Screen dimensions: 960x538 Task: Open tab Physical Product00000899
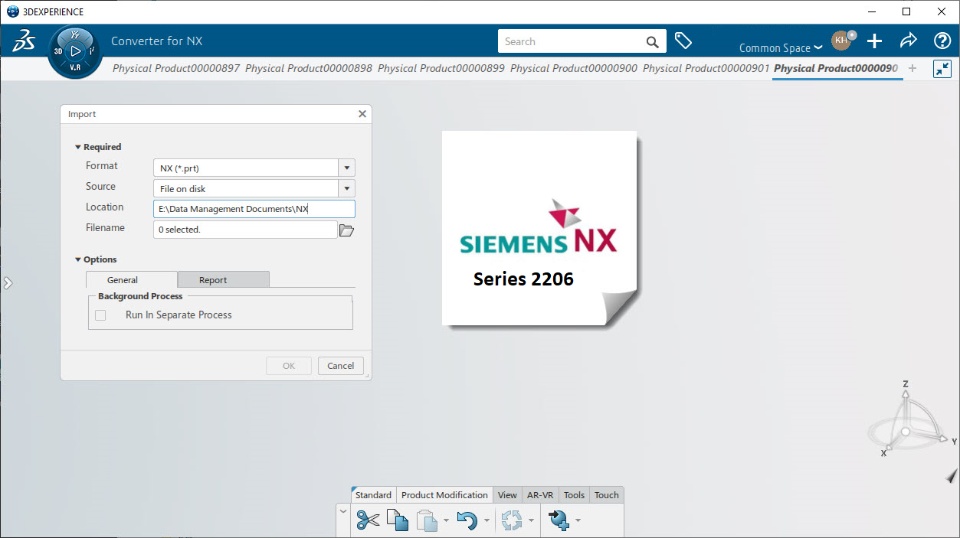coord(441,69)
